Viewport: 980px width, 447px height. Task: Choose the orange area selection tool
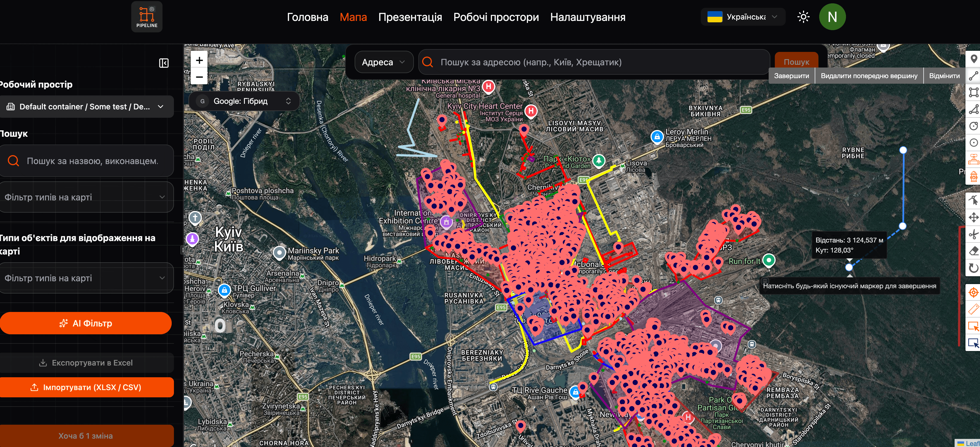click(x=974, y=326)
